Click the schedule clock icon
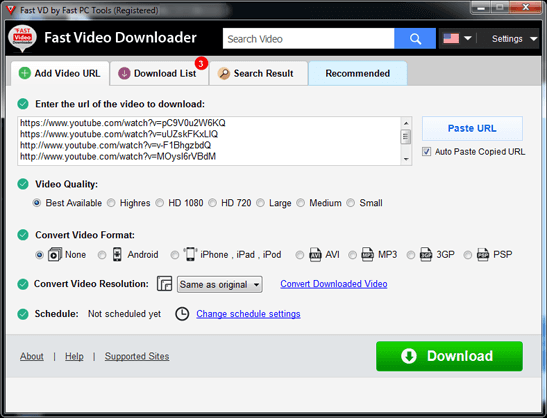Image resolution: width=547 pixels, height=418 pixels. [182, 314]
